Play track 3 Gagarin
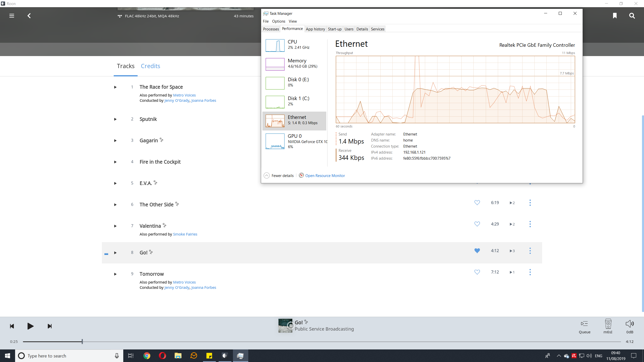This screenshot has height=362, width=644. 115,141
